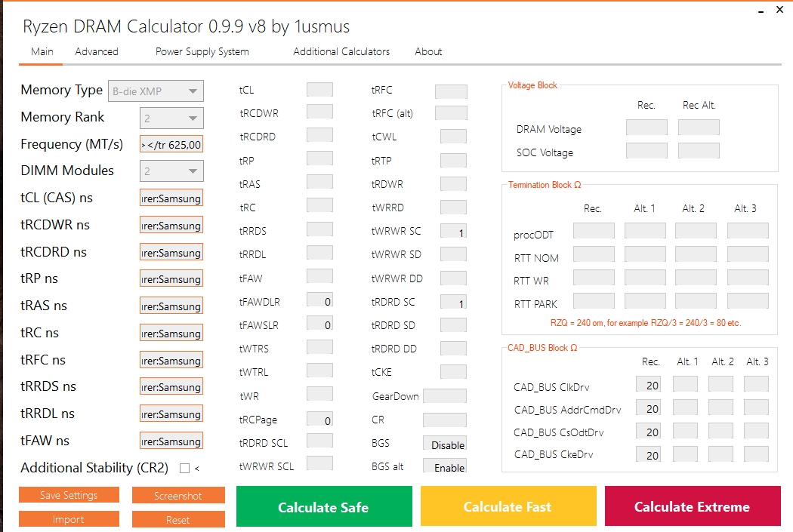Click the GearDown result field
Screen dimensions: 793x532
pos(445,395)
